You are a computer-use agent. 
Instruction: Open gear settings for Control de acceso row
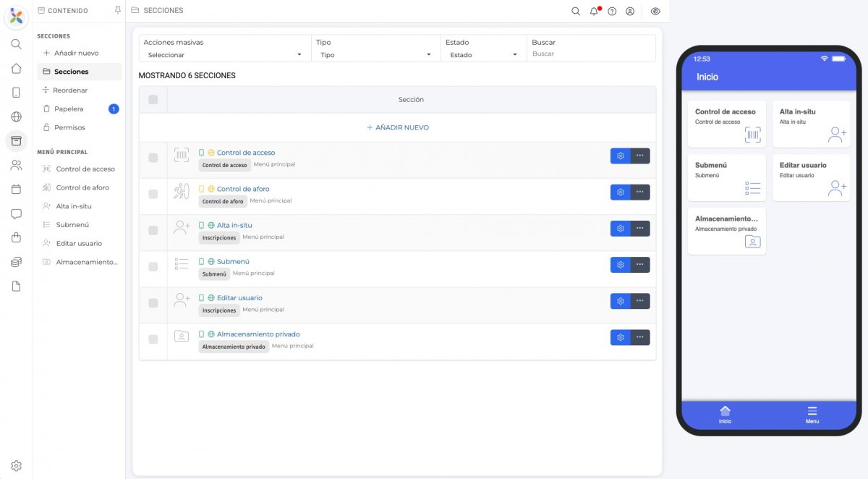(620, 156)
